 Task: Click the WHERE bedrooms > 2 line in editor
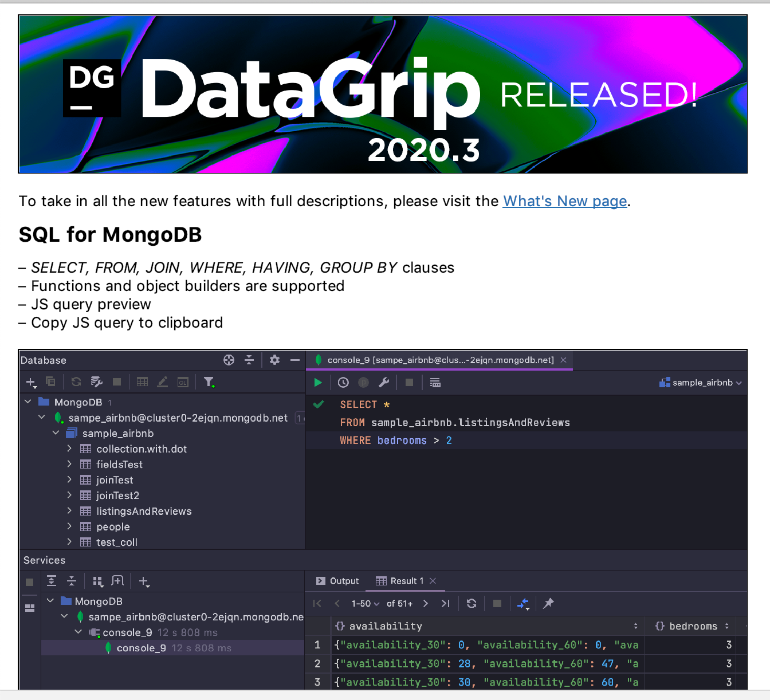point(395,440)
